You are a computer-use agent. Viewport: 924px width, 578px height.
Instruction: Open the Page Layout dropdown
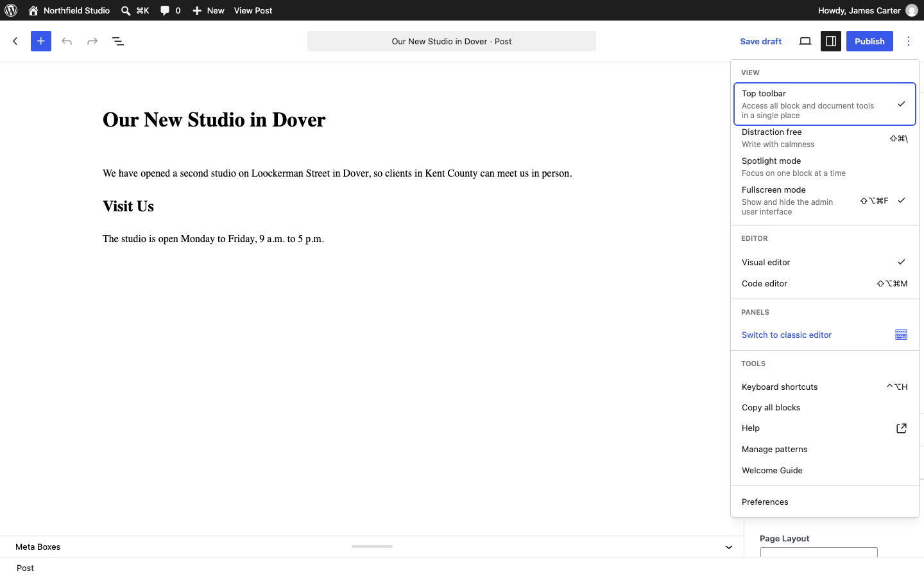point(819,552)
